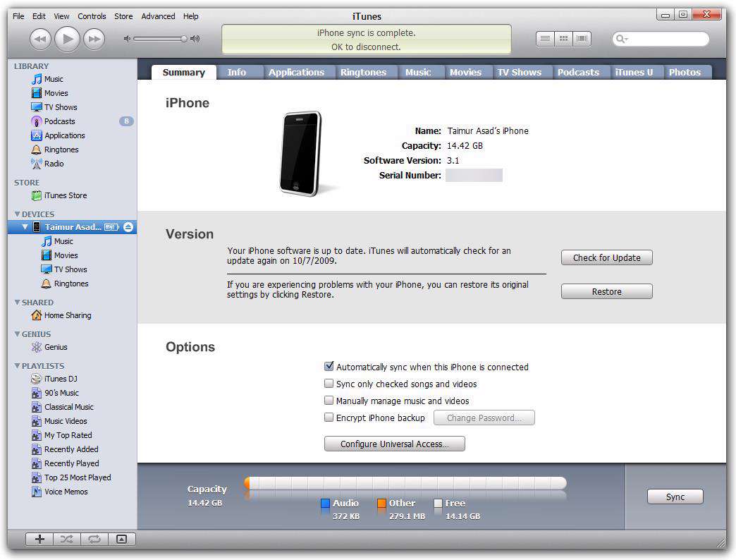Open Genius in the sidebar
Screen dimensions: 736x560
click(55, 347)
